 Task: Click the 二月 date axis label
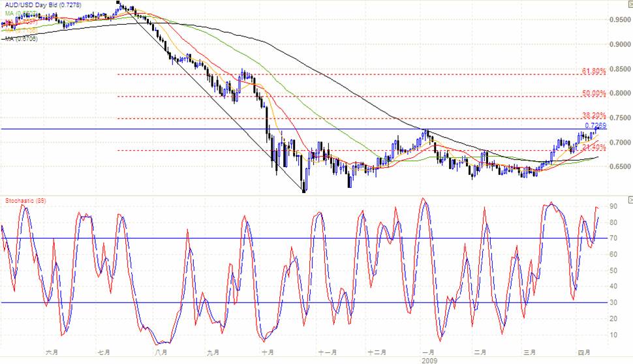point(480,352)
